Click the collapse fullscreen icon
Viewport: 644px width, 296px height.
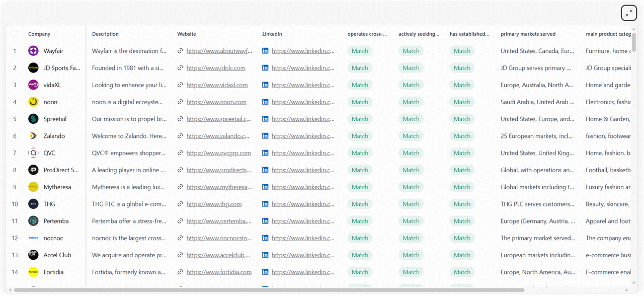pos(629,13)
